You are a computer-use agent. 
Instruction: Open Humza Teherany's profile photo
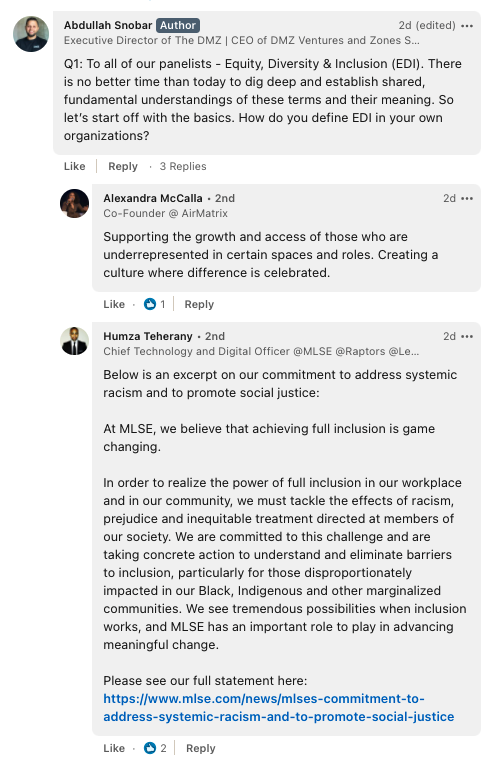(74, 341)
